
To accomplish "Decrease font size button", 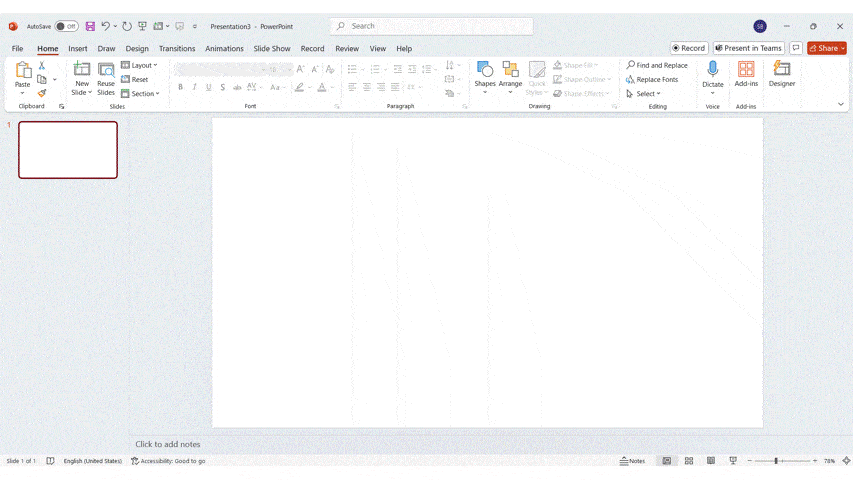I will [314, 69].
